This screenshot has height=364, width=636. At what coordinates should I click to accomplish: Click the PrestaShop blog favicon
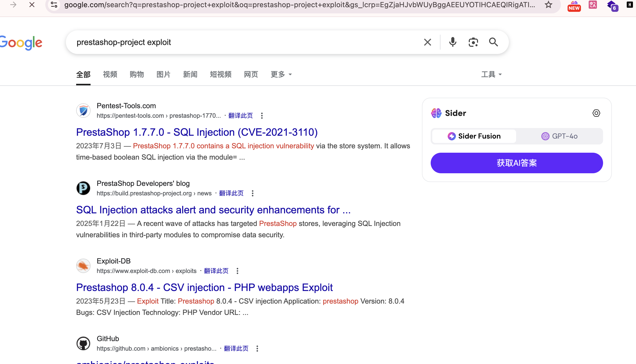point(83,188)
